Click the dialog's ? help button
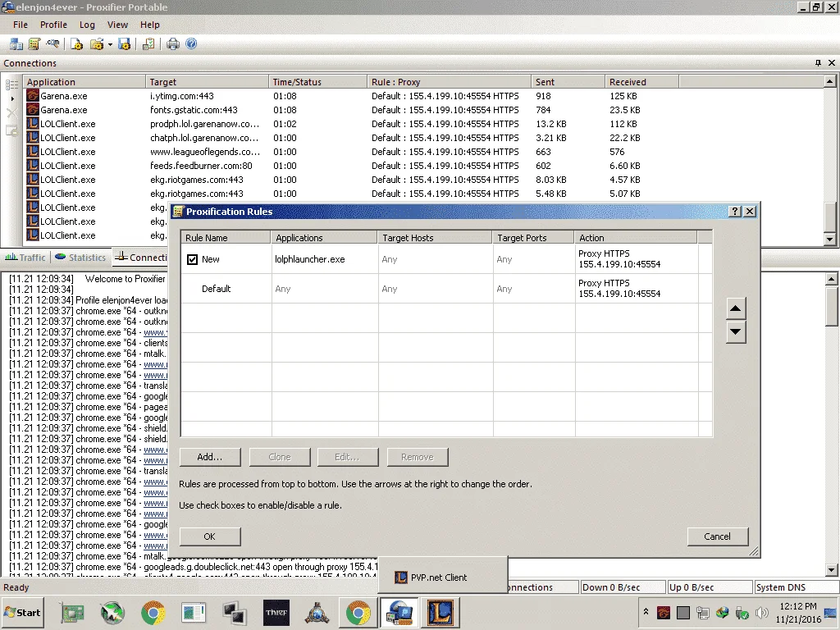This screenshot has height=630, width=840. 735,212
